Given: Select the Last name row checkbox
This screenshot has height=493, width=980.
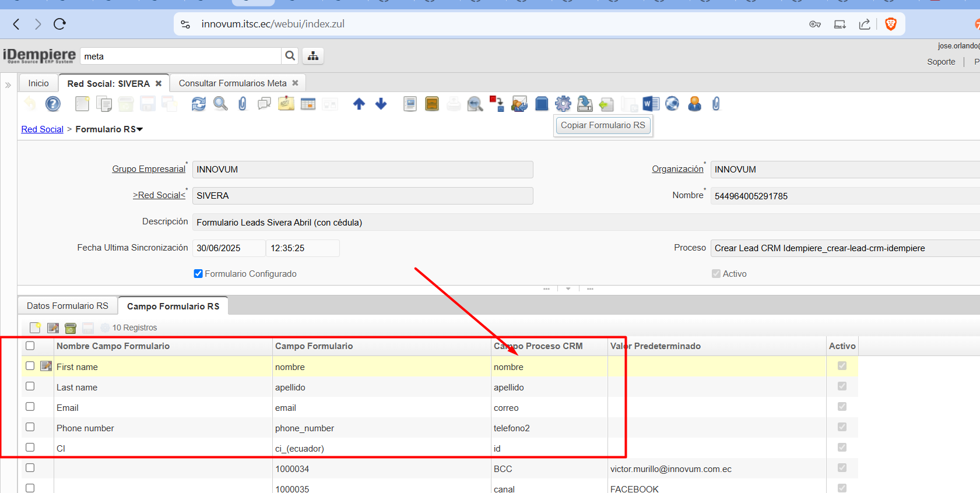Looking at the screenshot, I should (30, 386).
